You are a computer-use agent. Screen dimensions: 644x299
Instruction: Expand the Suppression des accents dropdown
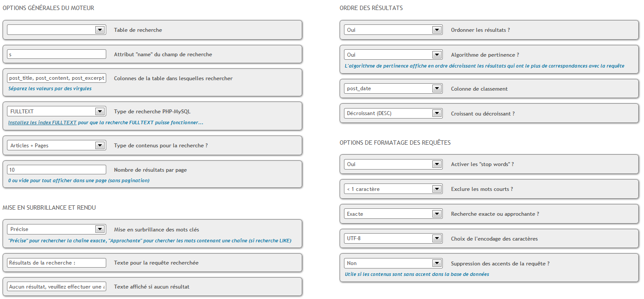pyautogui.click(x=393, y=263)
